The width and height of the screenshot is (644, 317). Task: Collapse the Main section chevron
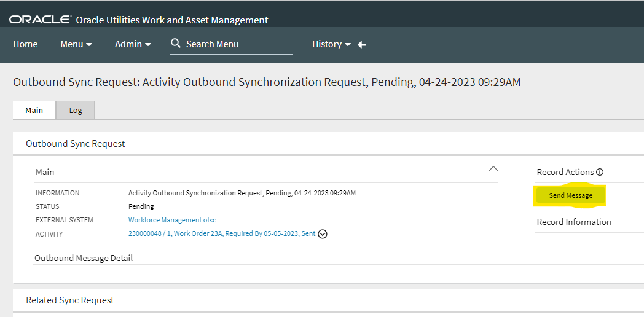coord(493,168)
